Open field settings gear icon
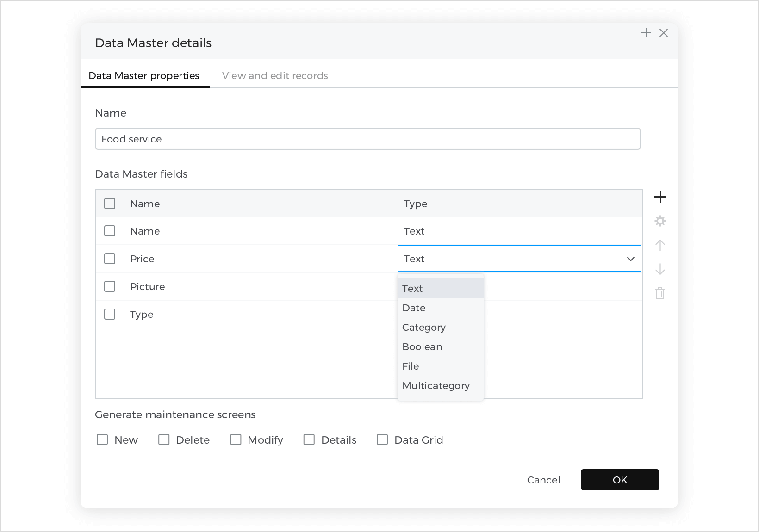Viewport: 759px width, 532px height. pyautogui.click(x=660, y=221)
